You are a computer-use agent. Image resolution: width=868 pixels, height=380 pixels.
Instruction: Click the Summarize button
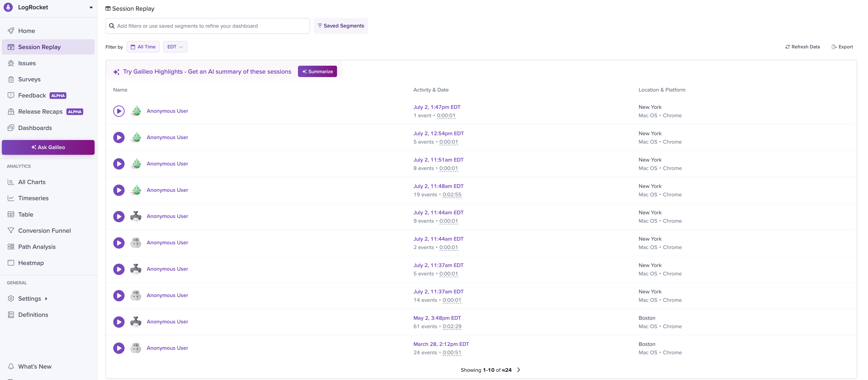tap(317, 71)
